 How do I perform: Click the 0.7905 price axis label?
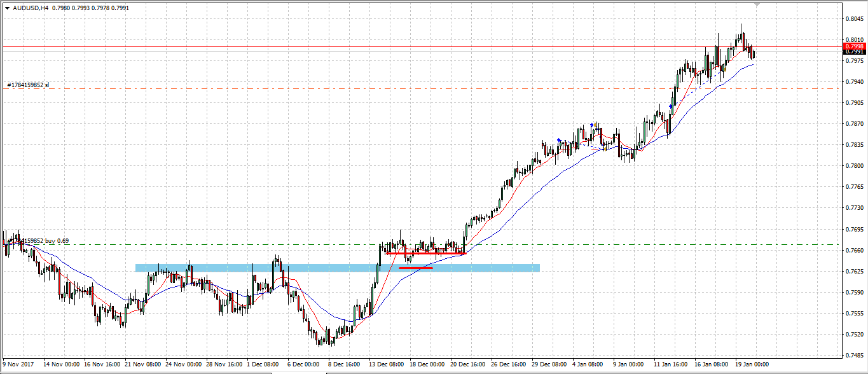855,103
